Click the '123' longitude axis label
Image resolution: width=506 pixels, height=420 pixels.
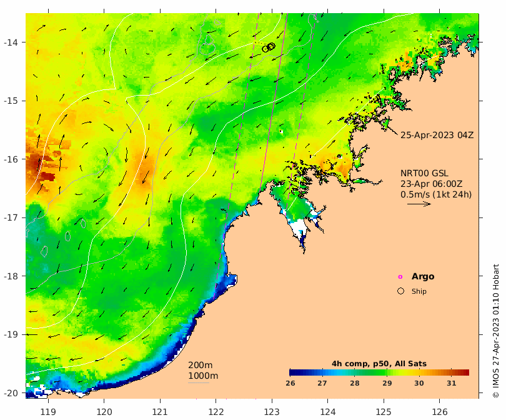pyautogui.click(x=272, y=412)
